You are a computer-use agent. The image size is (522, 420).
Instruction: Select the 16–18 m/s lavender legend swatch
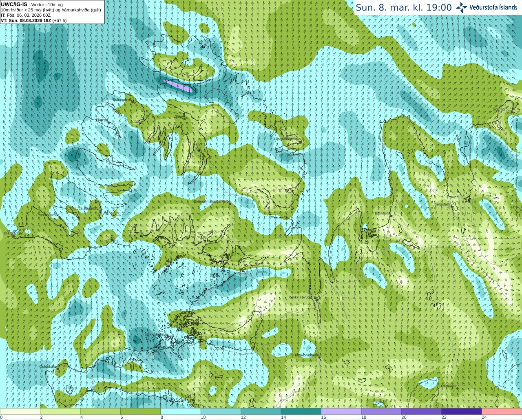[341, 411]
